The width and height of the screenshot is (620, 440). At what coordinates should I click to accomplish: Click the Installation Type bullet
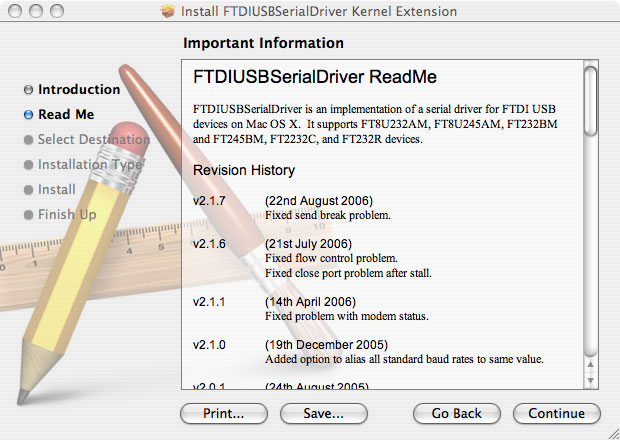(x=28, y=165)
